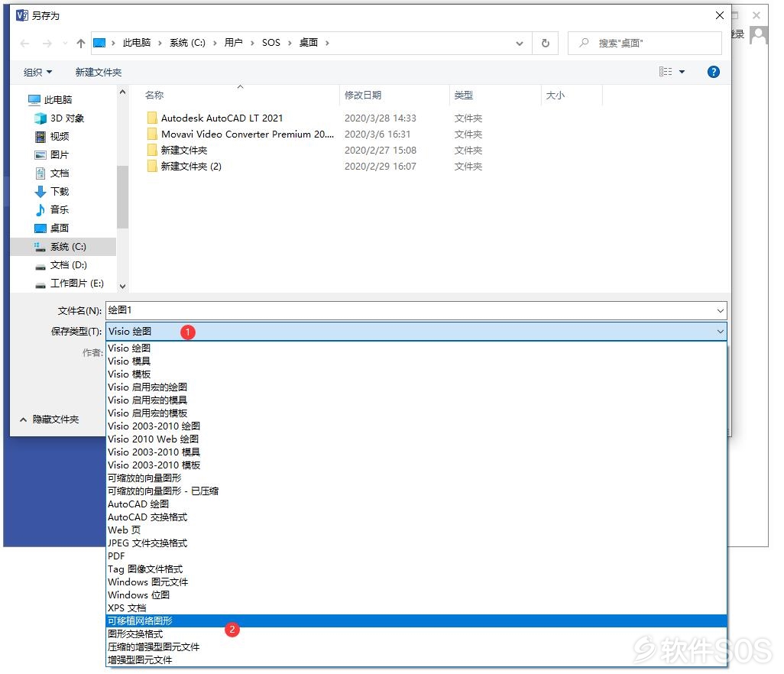The width and height of the screenshot is (784, 674).
Task: Open 工作图片 (E:) drive
Action: click(x=76, y=284)
